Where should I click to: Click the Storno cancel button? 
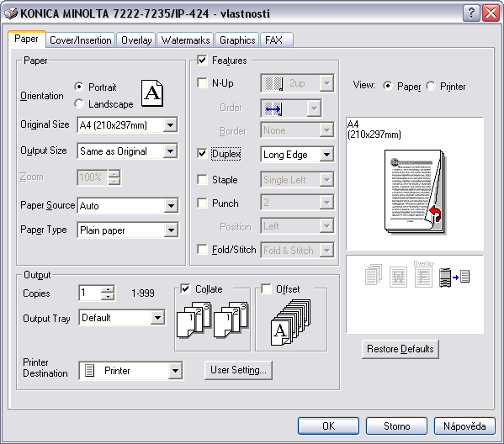tap(396, 426)
